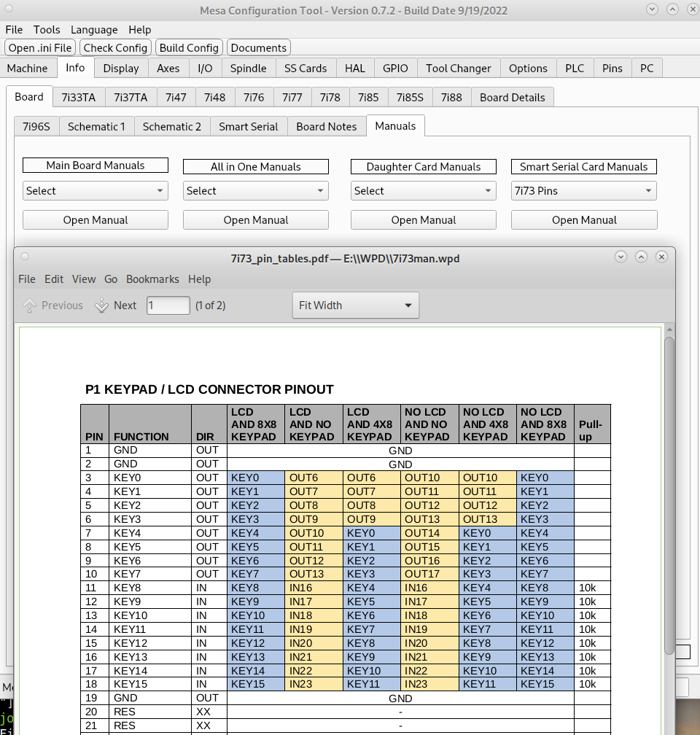Click the page number input field

[x=168, y=306]
